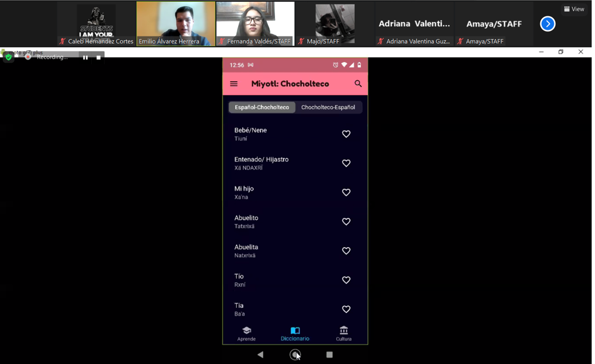
Task: Pause the screen recording
Action: (85, 57)
